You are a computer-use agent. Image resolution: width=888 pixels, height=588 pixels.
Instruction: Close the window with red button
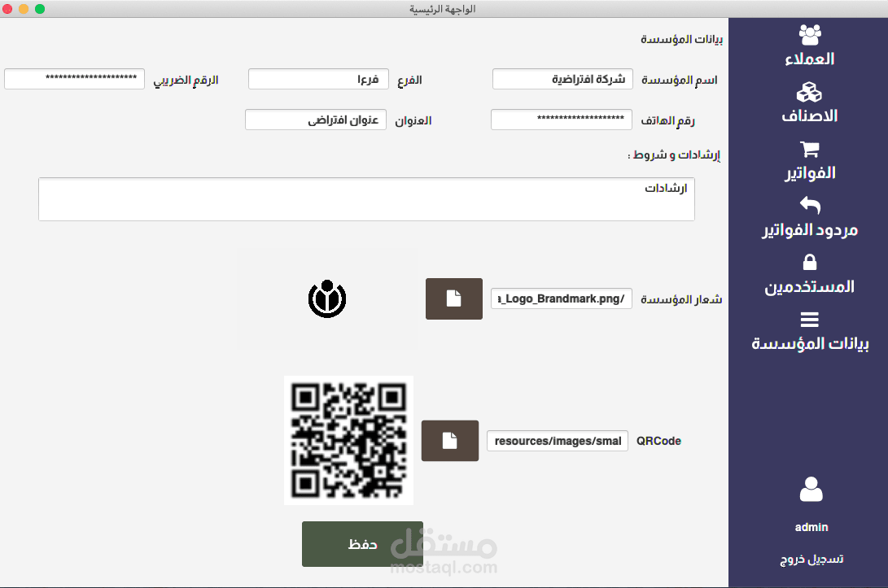[7, 9]
